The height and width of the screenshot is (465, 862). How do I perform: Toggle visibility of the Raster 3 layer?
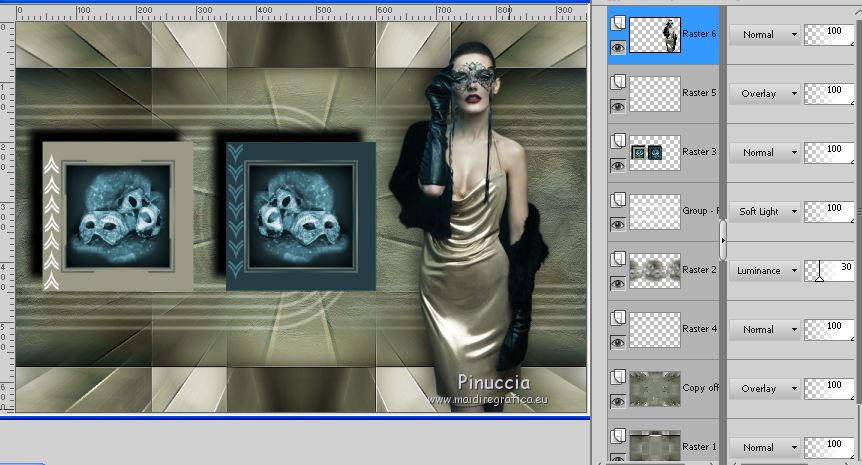[618, 165]
